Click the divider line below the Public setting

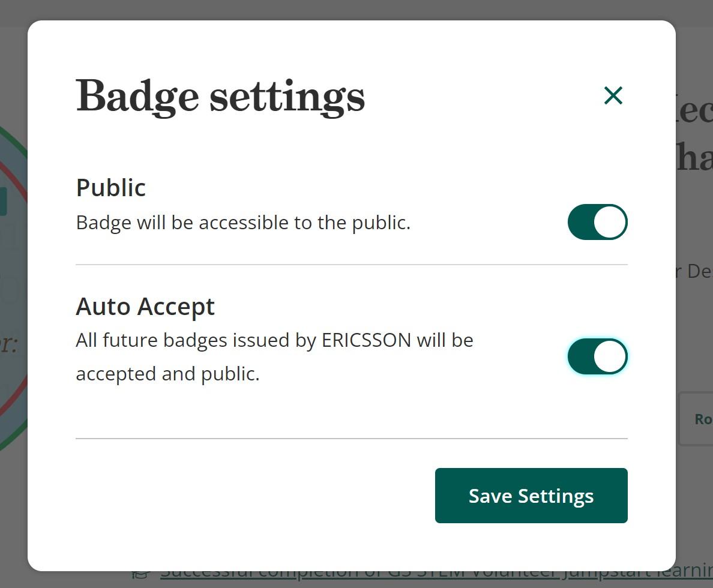(352, 265)
